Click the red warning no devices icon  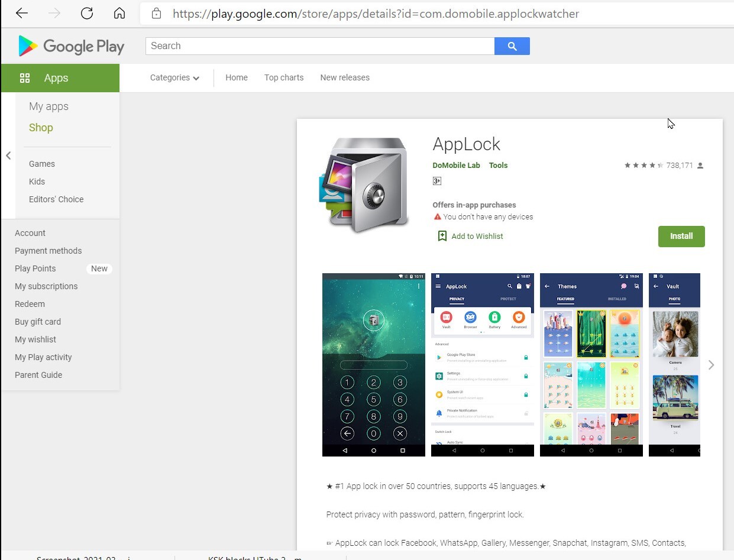click(437, 216)
